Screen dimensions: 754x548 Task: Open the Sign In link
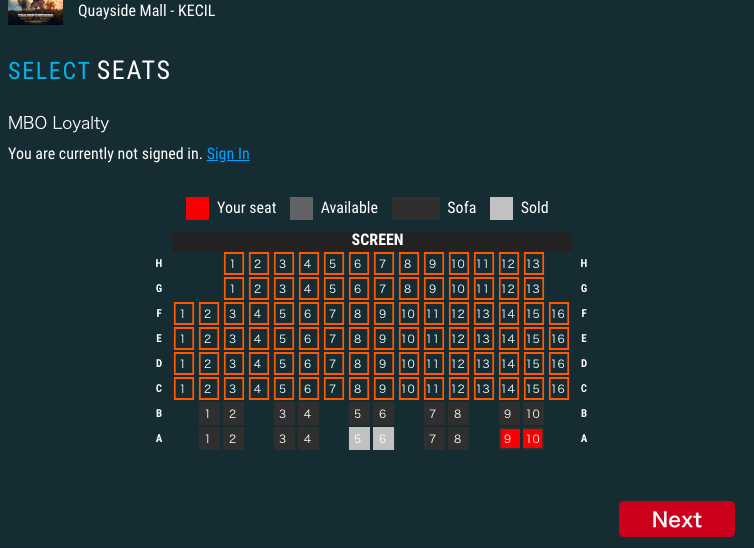[x=228, y=154]
